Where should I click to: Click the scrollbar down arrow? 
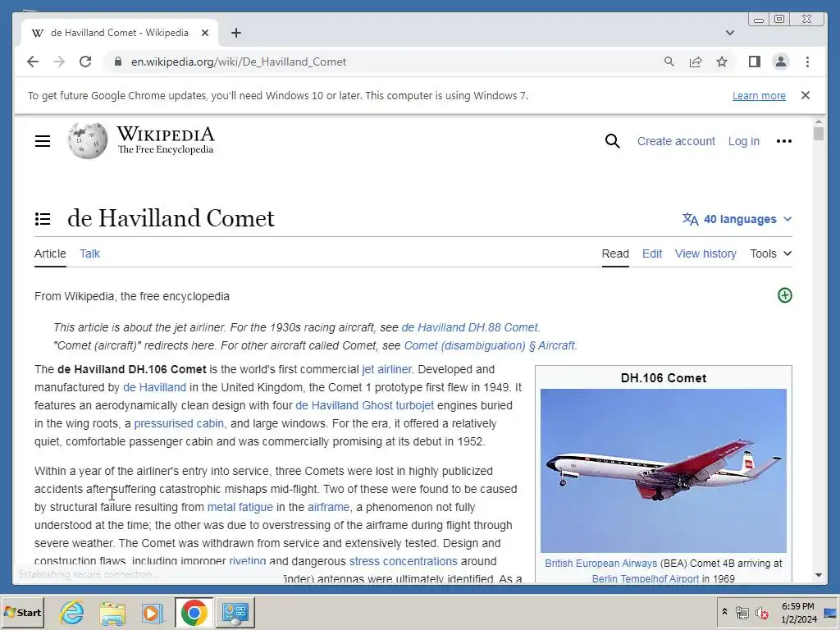point(818,575)
